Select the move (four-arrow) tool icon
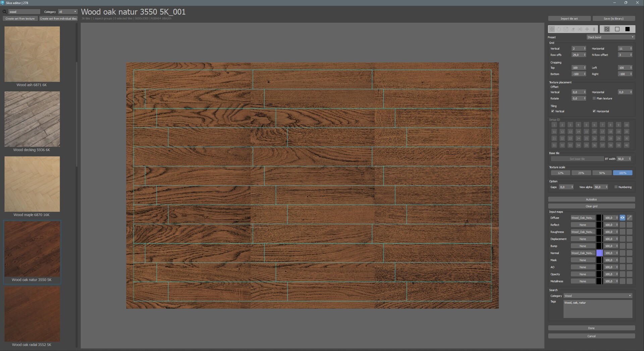Image resolution: width=644 pixels, height=351 pixels. [x=552, y=29]
